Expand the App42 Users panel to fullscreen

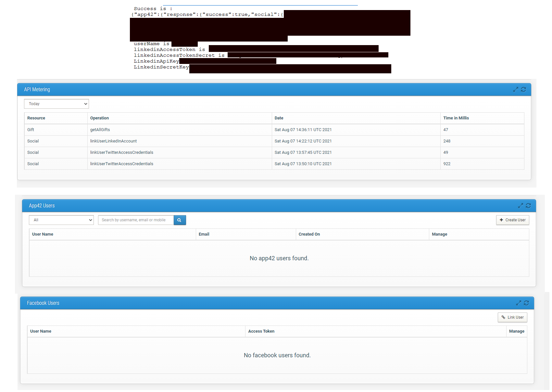pyautogui.click(x=520, y=206)
